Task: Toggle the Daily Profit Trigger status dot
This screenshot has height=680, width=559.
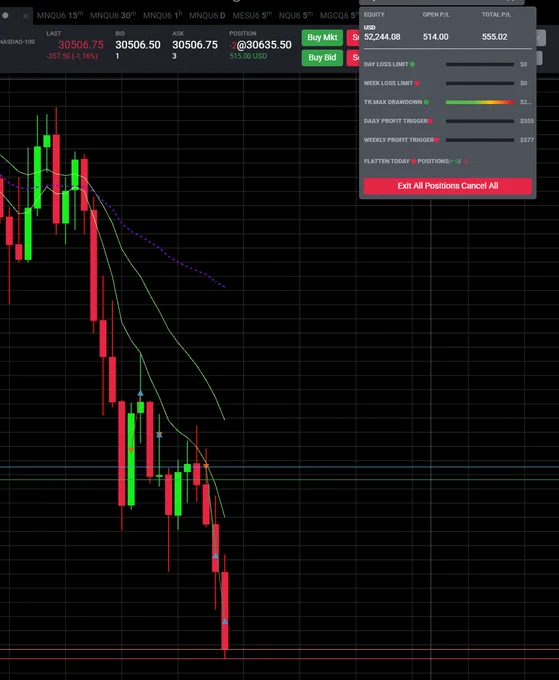Action: click(430, 121)
